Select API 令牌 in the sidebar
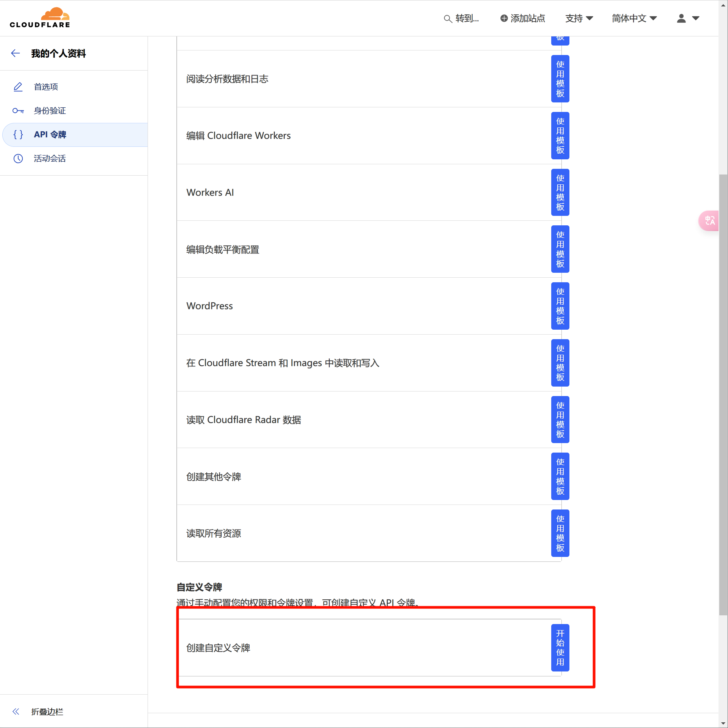 [75, 135]
